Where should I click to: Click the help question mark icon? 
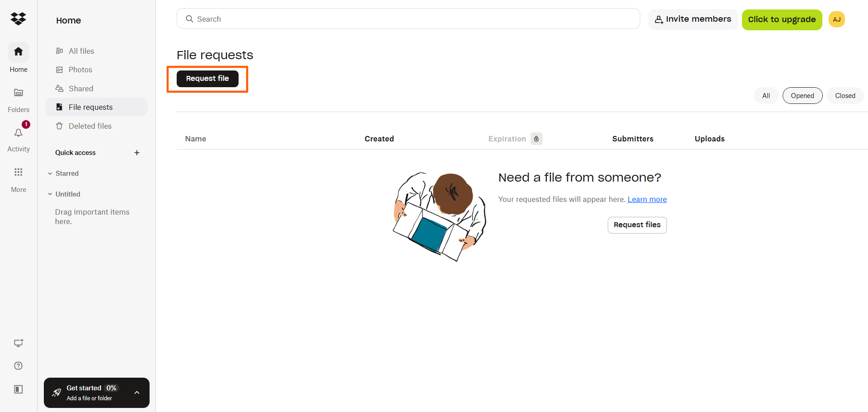(19, 366)
